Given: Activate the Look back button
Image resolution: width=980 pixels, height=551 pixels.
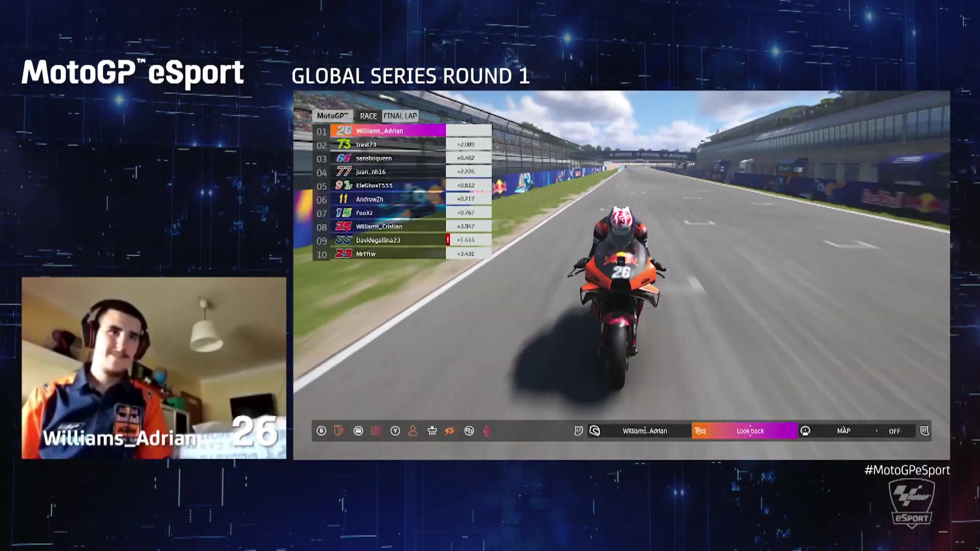Looking at the screenshot, I should click(x=744, y=431).
